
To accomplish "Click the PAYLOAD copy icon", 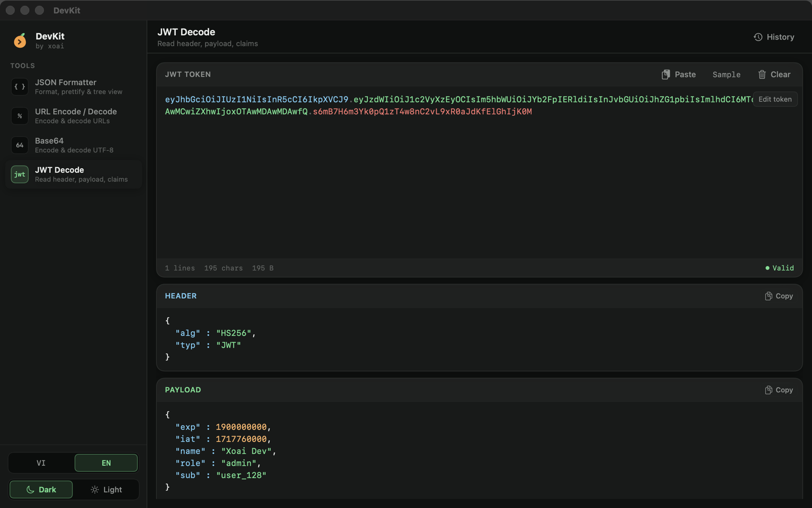I will (x=768, y=390).
